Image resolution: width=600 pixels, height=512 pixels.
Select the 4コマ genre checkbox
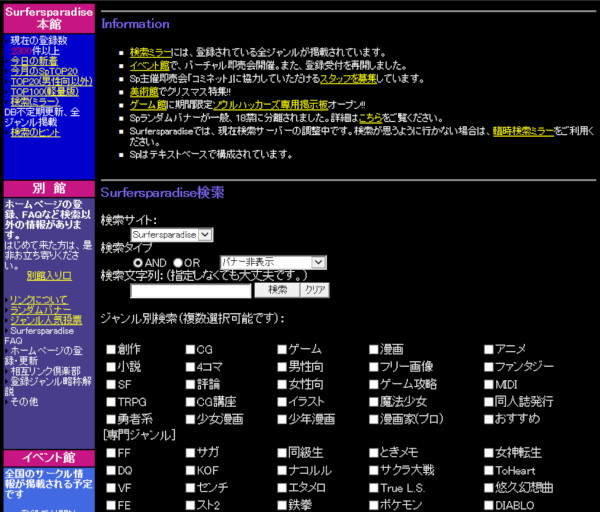(190, 367)
